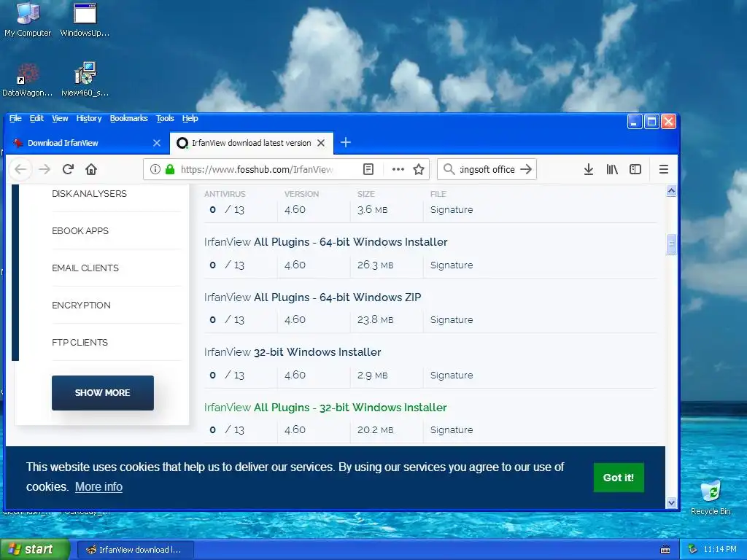
Task: Close the Download IrfanView tab
Action: (156, 143)
